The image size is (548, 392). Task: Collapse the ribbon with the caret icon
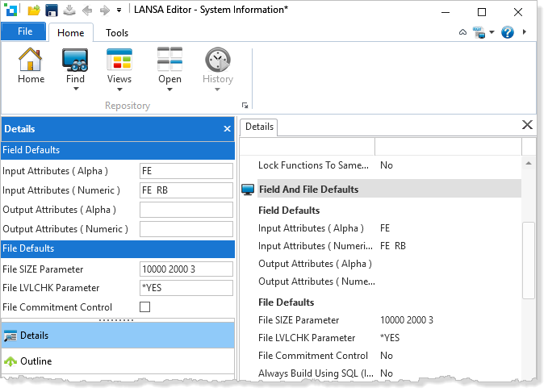click(x=462, y=32)
